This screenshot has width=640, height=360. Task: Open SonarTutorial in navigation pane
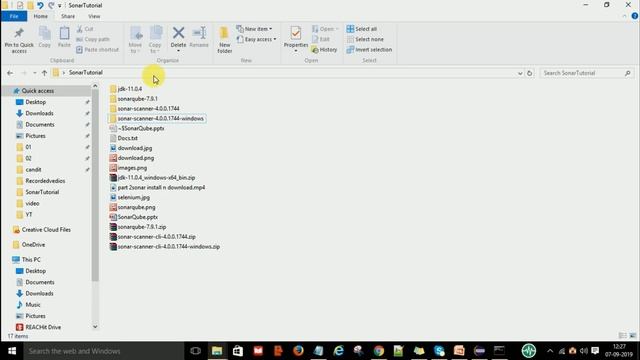(42, 192)
